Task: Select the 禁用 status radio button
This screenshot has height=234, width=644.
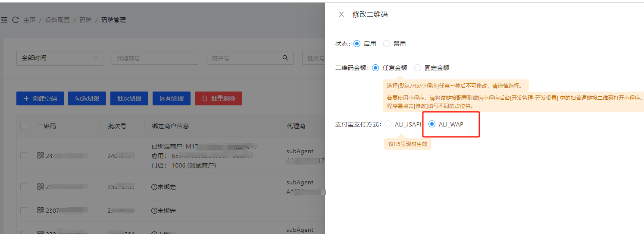Action: pos(387,44)
